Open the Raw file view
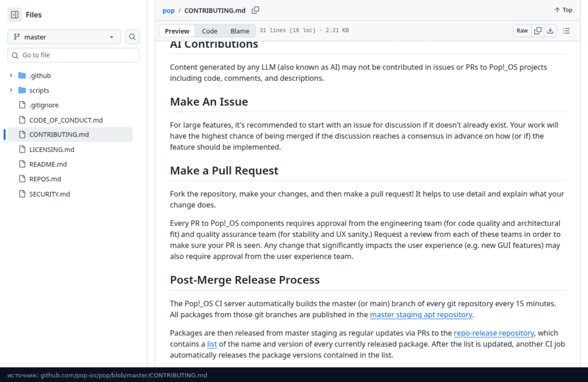This screenshot has width=588, height=382. coord(522,31)
